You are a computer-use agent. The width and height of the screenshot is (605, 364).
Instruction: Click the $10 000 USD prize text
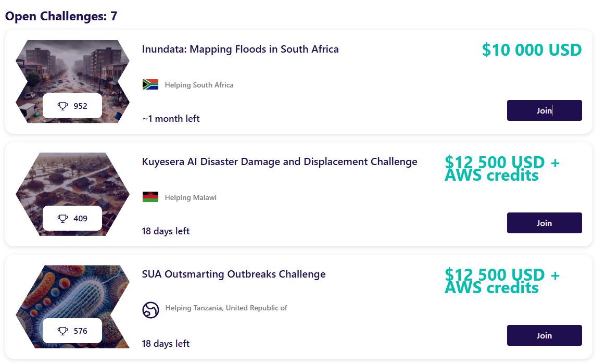pos(532,50)
